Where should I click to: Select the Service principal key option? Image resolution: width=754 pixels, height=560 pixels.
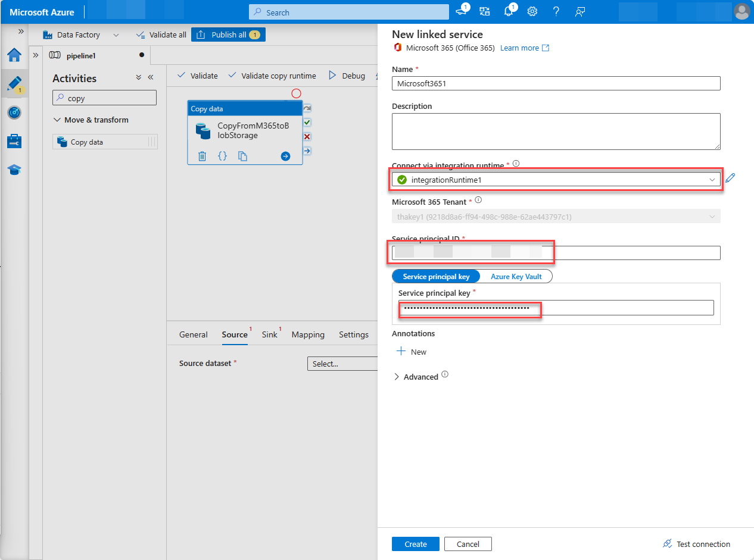[x=435, y=276]
